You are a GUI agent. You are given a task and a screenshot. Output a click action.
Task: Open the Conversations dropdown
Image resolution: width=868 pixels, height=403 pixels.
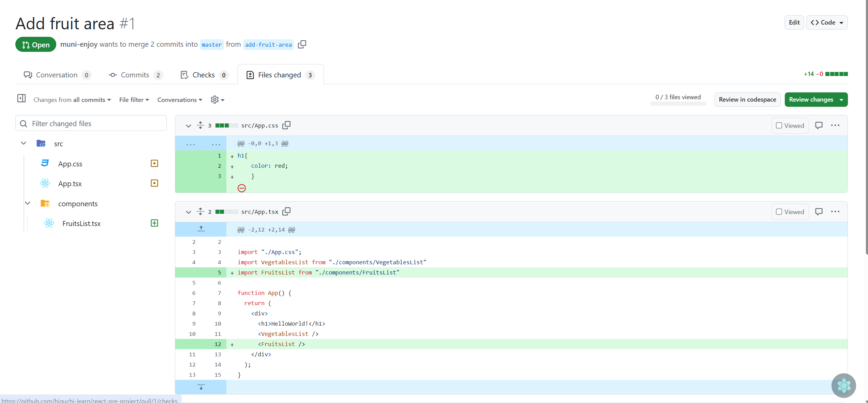pyautogui.click(x=180, y=100)
